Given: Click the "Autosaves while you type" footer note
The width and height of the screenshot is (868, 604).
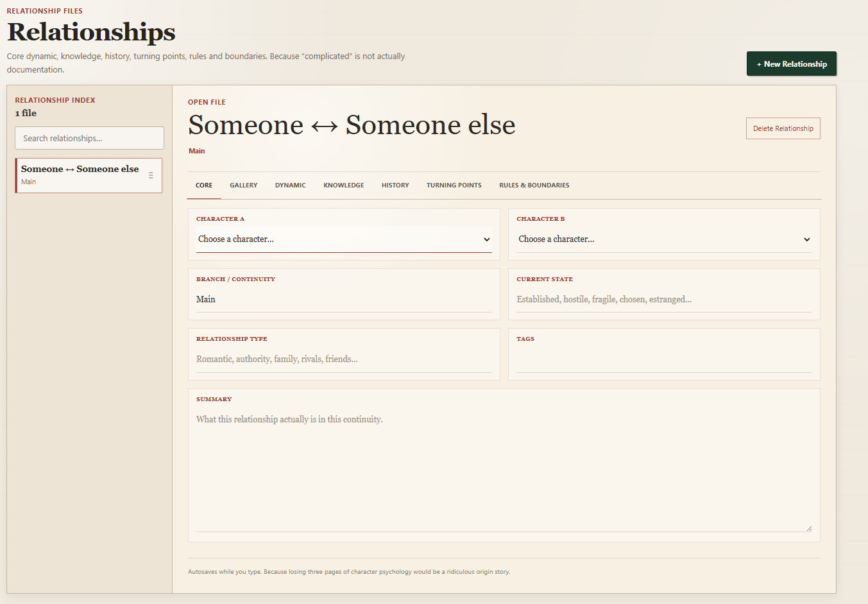Looking at the screenshot, I should pyautogui.click(x=349, y=572).
